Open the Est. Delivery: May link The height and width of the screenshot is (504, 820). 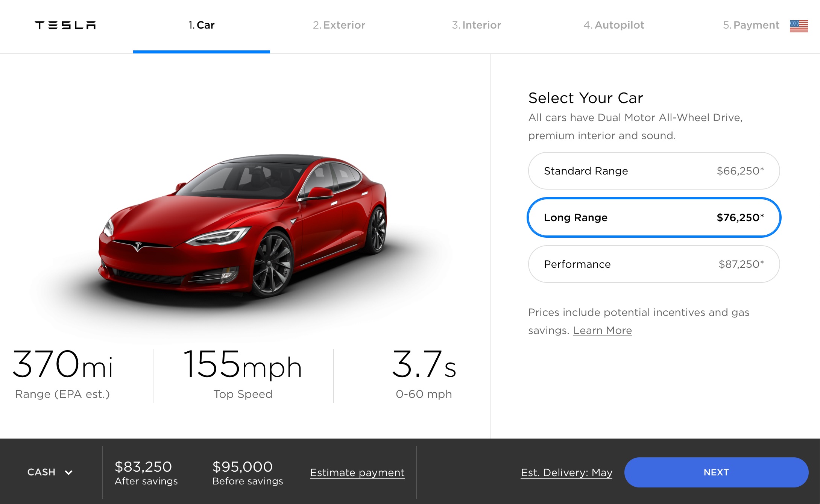[566, 472]
